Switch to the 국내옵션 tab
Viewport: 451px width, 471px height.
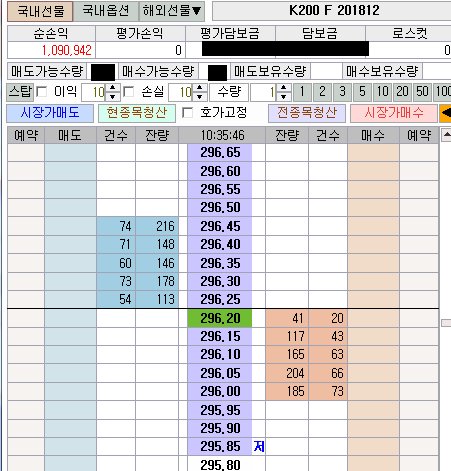tap(106, 11)
